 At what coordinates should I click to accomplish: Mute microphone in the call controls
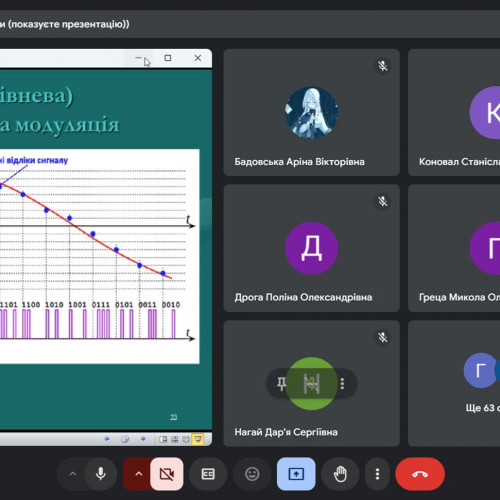click(x=100, y=474)
